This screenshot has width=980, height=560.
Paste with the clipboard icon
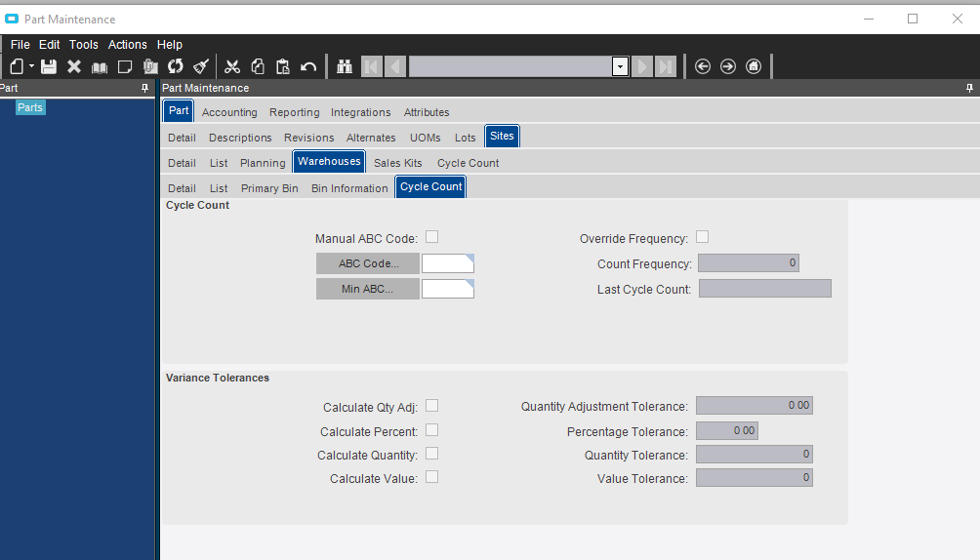(x=282, y=66)
